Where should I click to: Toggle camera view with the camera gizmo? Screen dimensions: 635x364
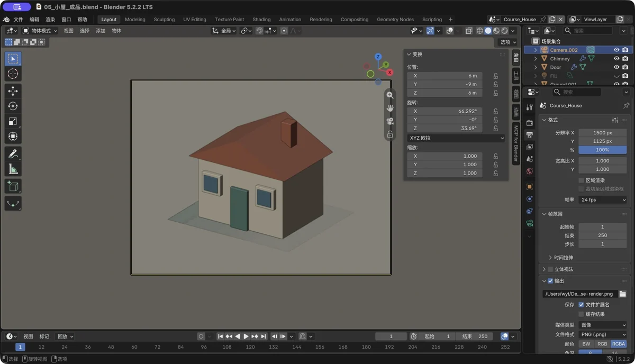pos(390,121)
